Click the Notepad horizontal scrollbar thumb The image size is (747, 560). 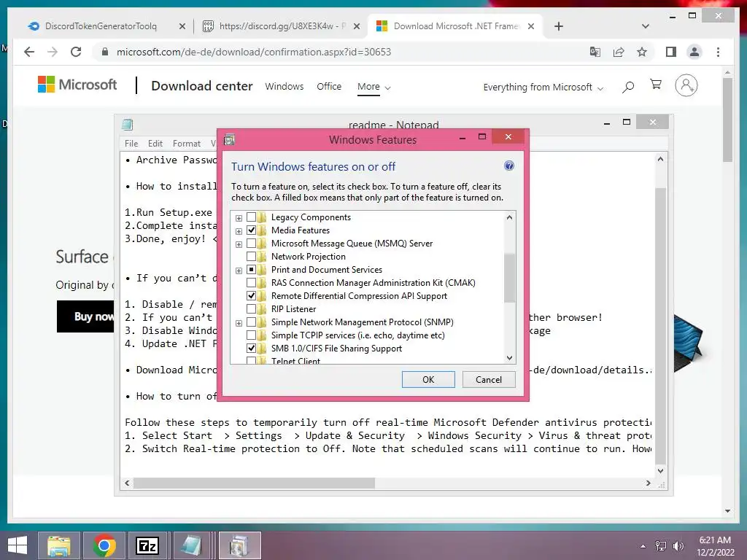click(254, 483)
